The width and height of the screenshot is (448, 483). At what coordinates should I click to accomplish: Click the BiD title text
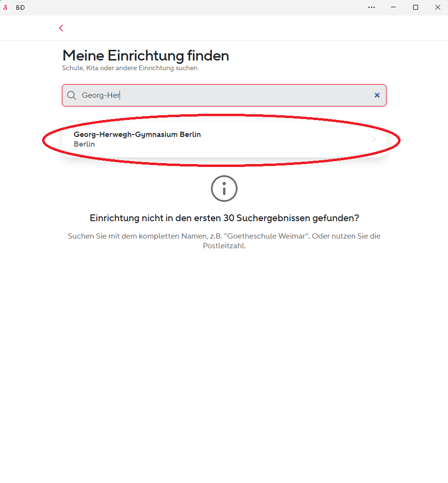pyautogui.click(x=20, y=8)
